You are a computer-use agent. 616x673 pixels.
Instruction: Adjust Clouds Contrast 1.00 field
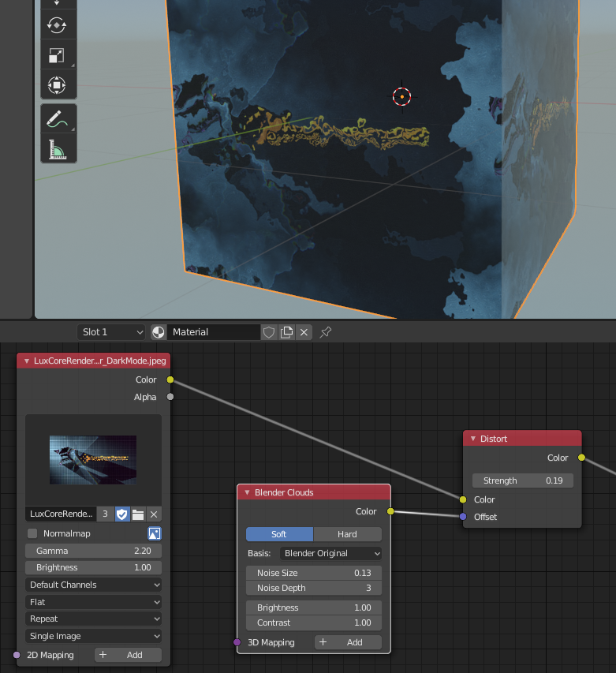tap(314, 623)
